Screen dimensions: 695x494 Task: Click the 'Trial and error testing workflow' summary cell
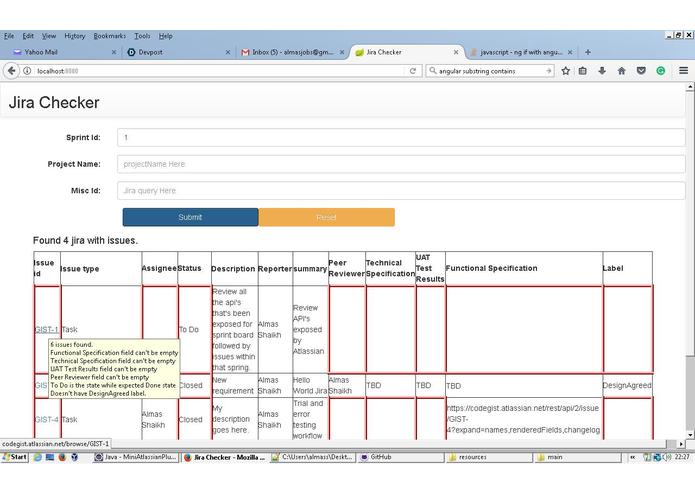308,419
